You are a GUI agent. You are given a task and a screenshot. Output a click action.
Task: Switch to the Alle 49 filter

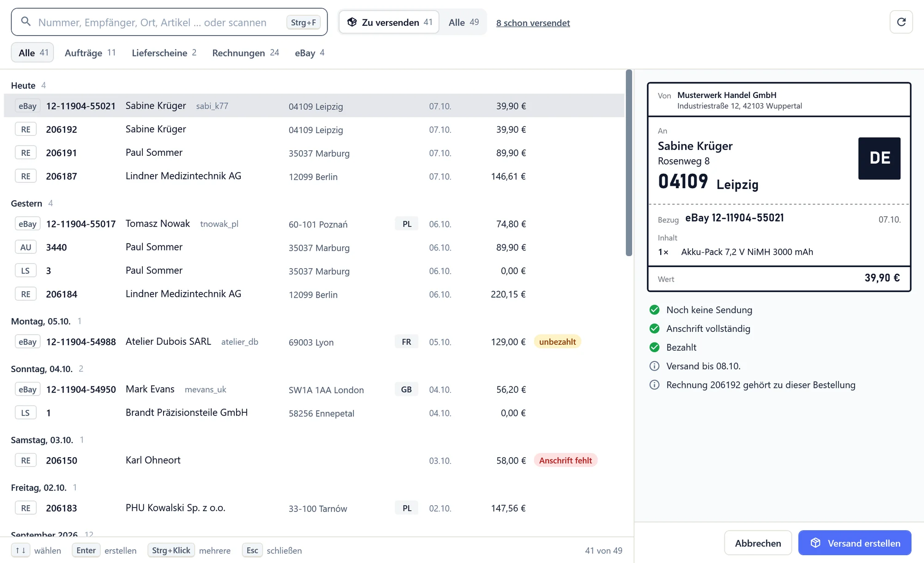click(x=463, y=22)
